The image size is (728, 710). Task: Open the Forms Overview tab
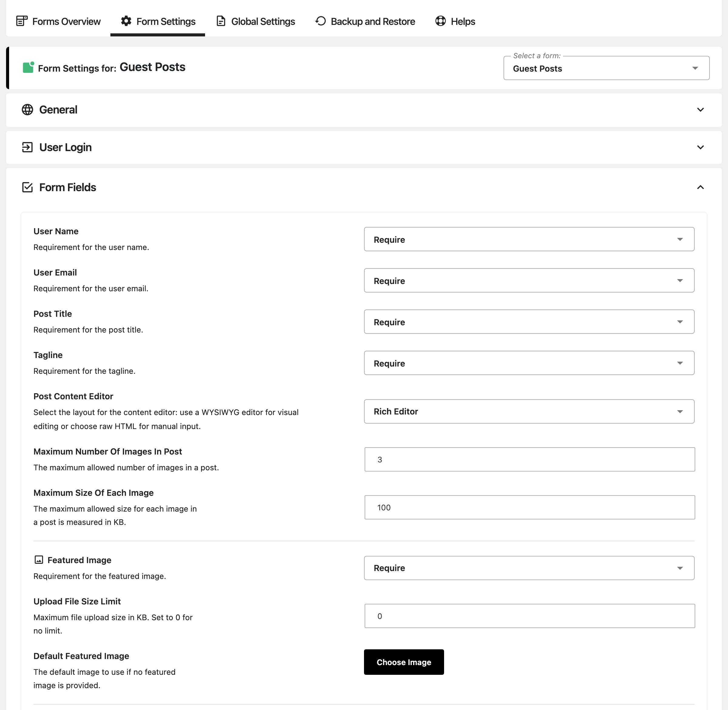[59, 21]
